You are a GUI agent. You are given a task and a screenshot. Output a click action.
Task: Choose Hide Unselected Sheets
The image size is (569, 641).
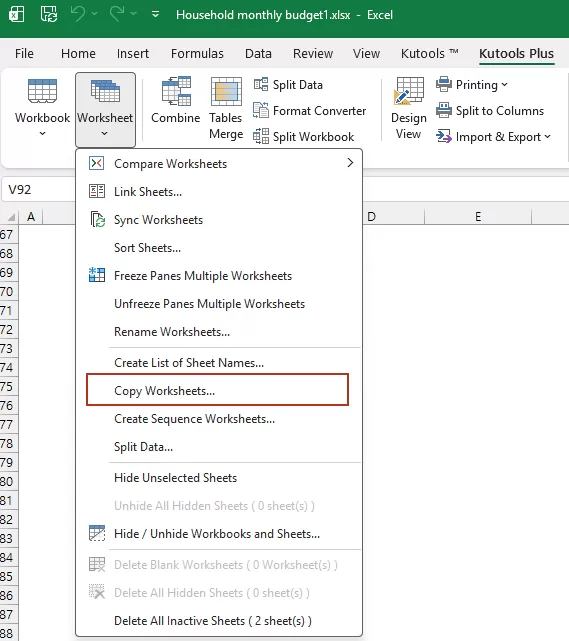point(219,477)
